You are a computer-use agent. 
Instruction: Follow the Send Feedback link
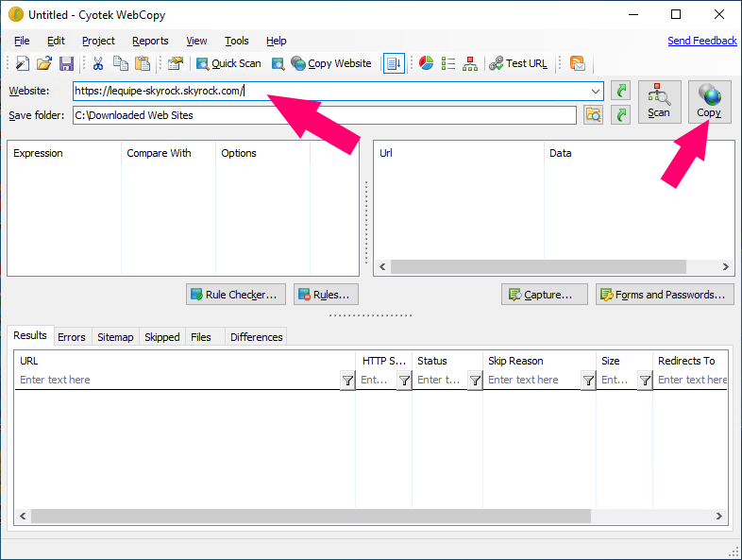coord(701,42)
